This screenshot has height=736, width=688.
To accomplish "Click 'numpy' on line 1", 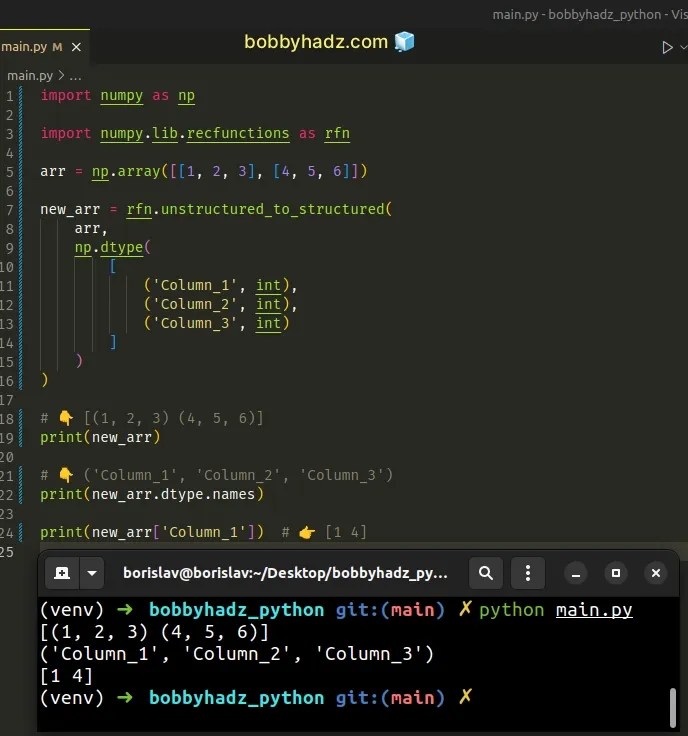I will [122, 96].
